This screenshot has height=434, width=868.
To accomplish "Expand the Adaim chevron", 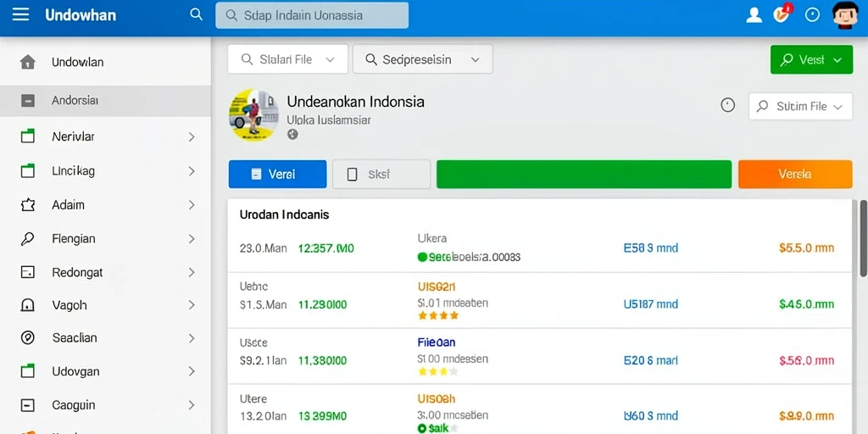I will pos(192,205).
